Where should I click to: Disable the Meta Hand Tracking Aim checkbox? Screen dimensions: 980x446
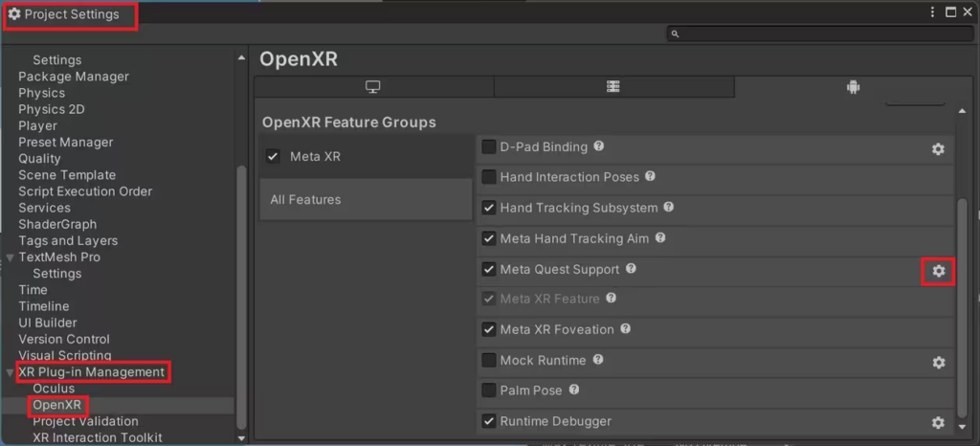[489, 238]
